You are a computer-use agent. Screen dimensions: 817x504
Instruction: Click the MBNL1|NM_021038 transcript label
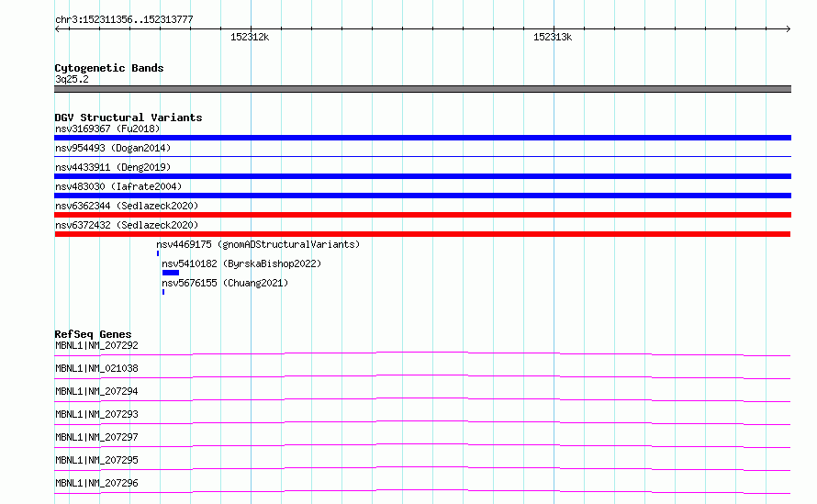coord(96,368)
